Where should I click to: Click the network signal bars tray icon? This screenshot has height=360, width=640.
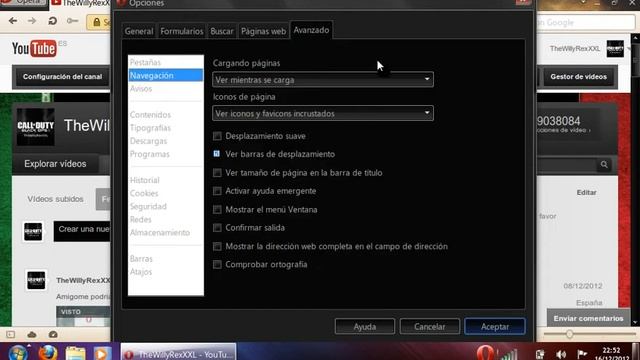(509, 354)
